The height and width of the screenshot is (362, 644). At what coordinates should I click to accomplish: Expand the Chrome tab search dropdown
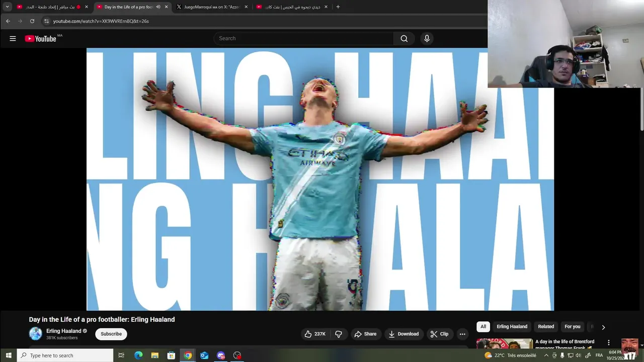tap(7, 7)
